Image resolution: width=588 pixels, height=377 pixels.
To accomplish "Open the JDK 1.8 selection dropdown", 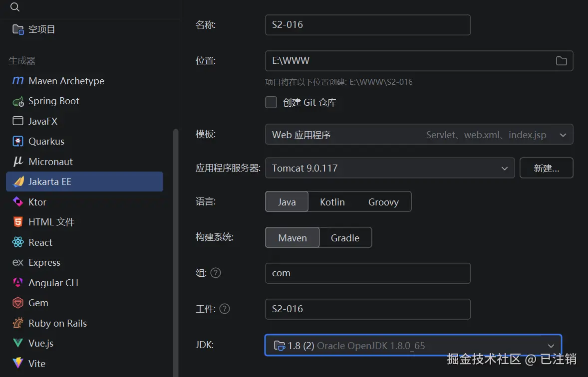I will [413, 345].
